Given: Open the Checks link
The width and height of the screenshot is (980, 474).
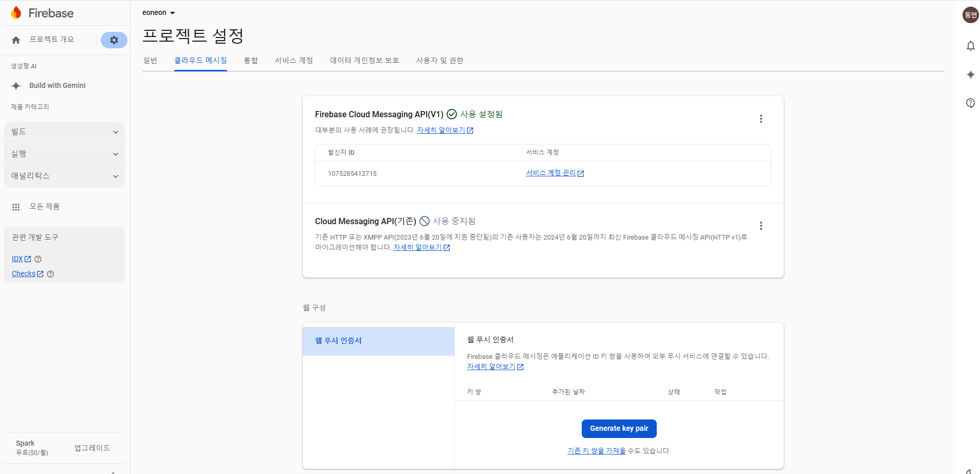Looking at the screenshot, I should point(28,274).
